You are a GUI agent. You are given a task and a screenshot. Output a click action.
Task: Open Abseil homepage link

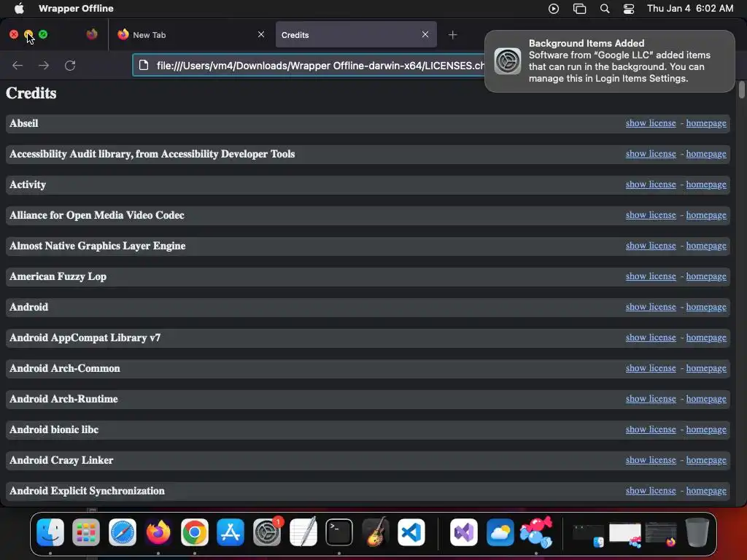pyautogui.click(x=706, y=122)
